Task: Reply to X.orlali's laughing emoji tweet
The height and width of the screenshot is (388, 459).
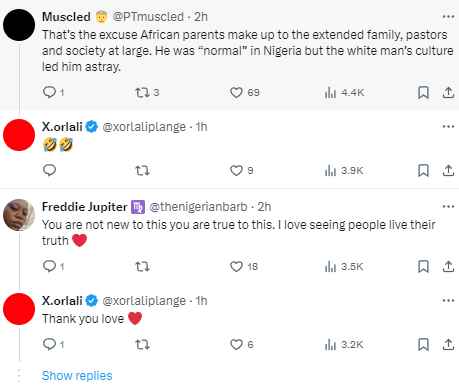Action: click(49, 170)
